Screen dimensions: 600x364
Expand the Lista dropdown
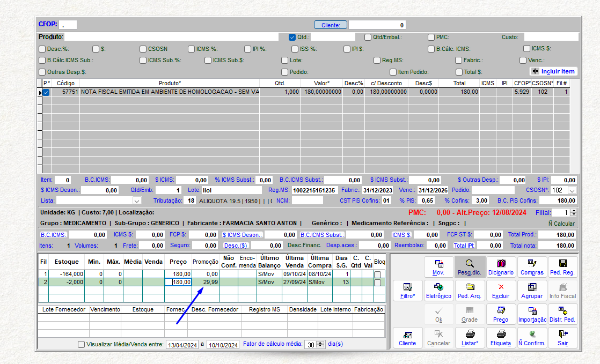coord(137,200)
